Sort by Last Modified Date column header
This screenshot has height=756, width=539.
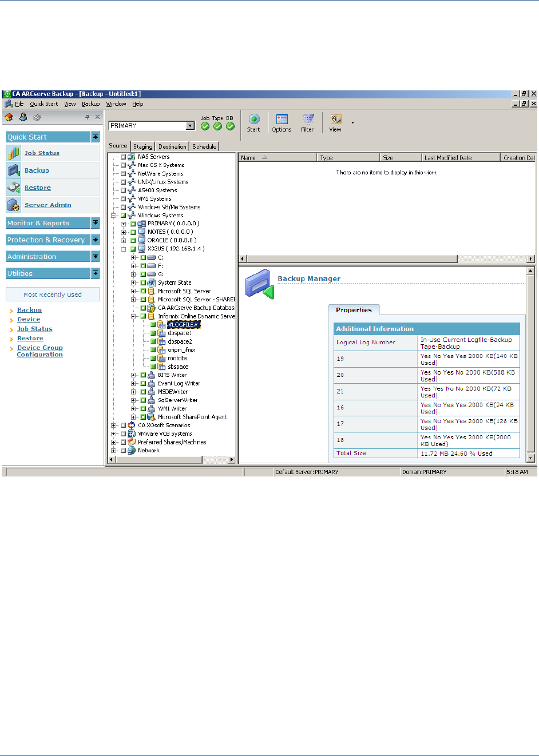tap(461, 158)
